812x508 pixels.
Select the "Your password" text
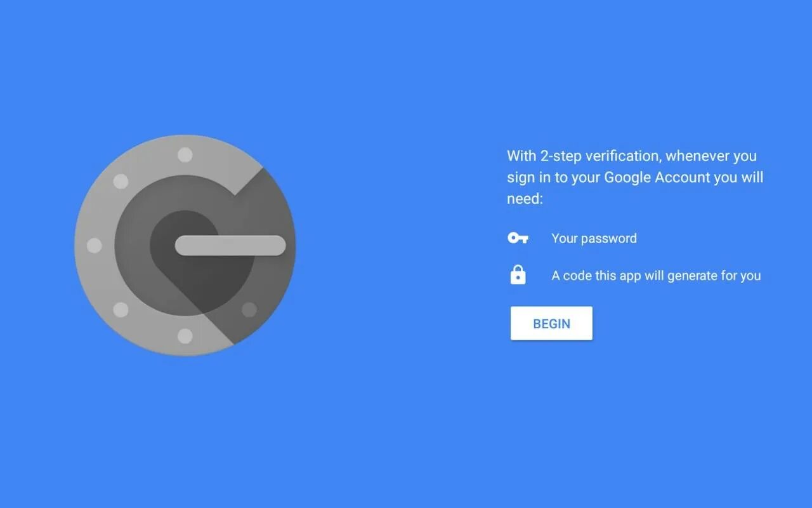(x=594, y=238)
